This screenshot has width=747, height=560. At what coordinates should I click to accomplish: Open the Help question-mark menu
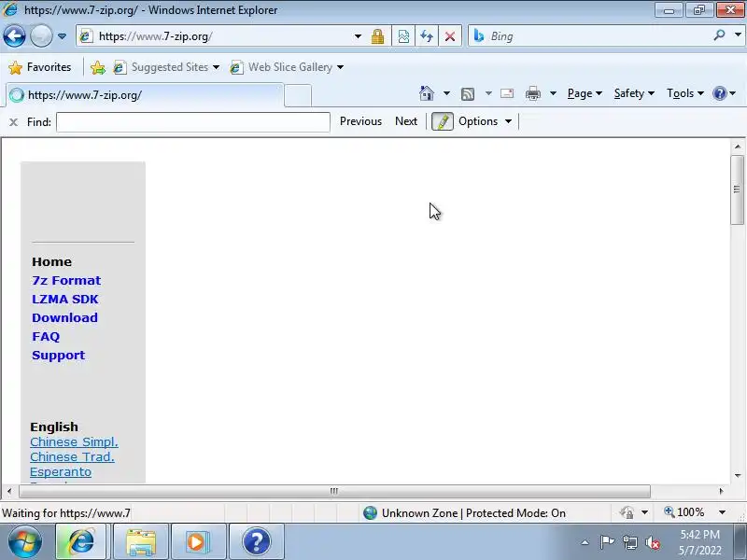pyautogui.click(x=725, y=93)
